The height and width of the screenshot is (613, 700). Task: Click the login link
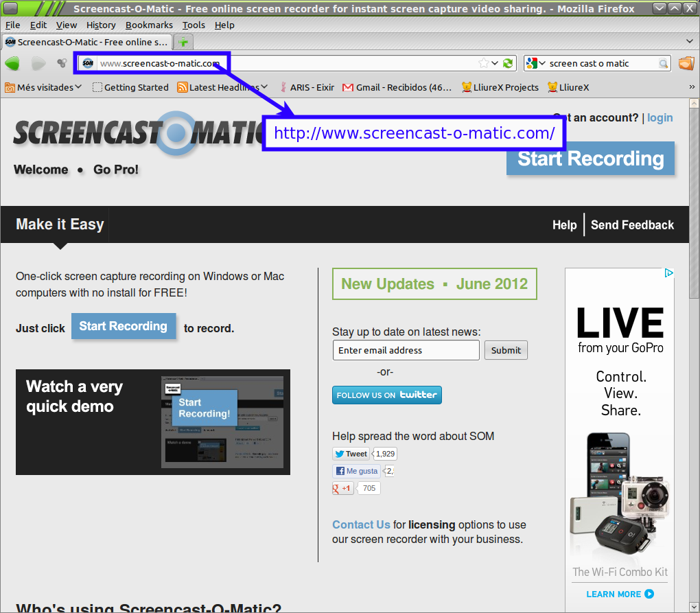660,118
